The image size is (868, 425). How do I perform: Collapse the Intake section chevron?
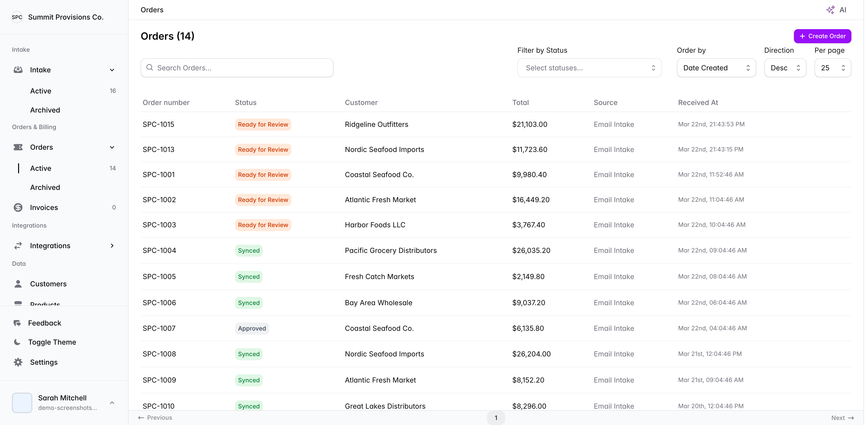(112, 70)
